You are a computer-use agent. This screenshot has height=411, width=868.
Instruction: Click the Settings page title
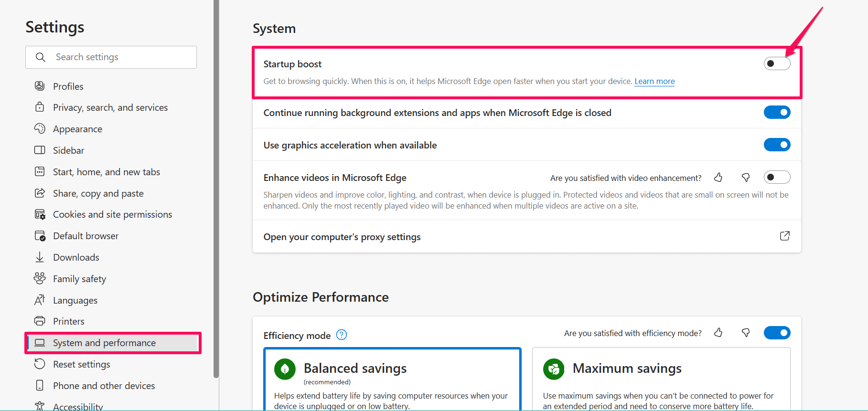point(55,27)
